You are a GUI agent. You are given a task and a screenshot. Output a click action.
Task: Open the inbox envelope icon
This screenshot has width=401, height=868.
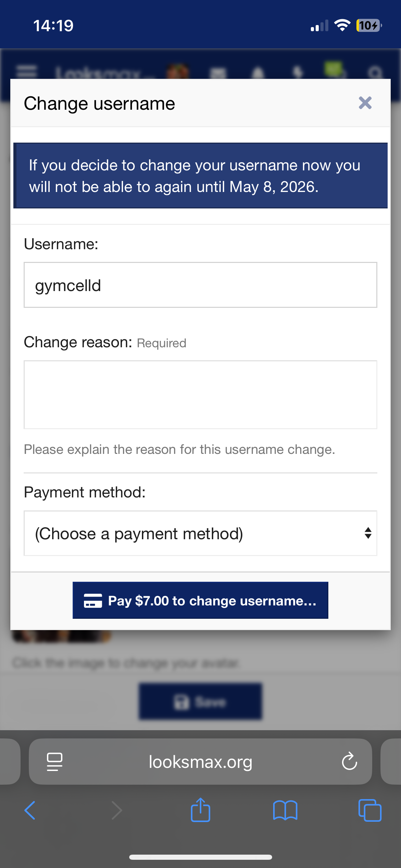218,72
